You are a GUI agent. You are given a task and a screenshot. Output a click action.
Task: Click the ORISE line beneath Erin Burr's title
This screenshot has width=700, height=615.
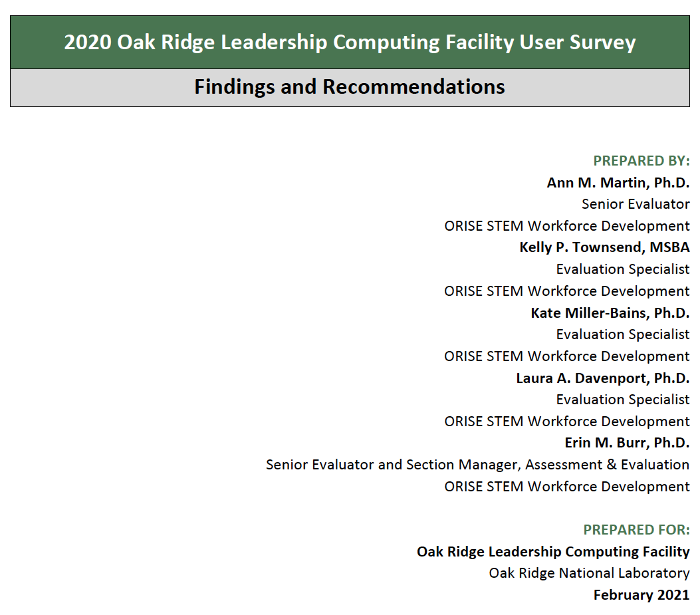point(566,487)
